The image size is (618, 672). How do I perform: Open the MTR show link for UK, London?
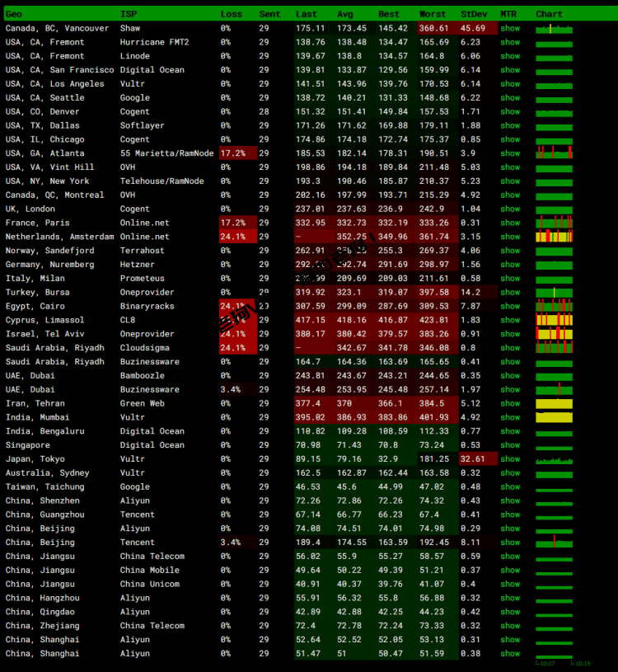[x=510, y=209]
